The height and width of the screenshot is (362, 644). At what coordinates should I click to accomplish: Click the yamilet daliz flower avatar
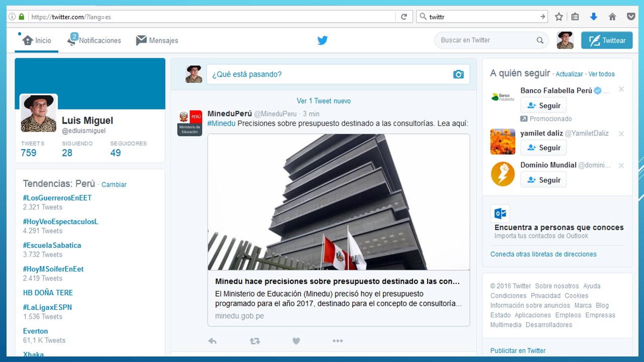(x=503, y=142)
